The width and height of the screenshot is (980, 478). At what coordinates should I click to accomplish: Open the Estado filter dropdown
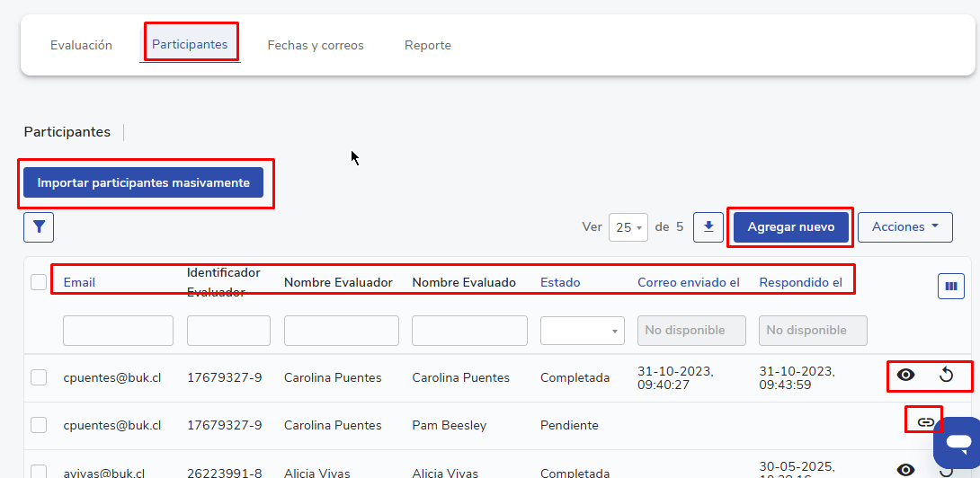click(x=582, y=331)
